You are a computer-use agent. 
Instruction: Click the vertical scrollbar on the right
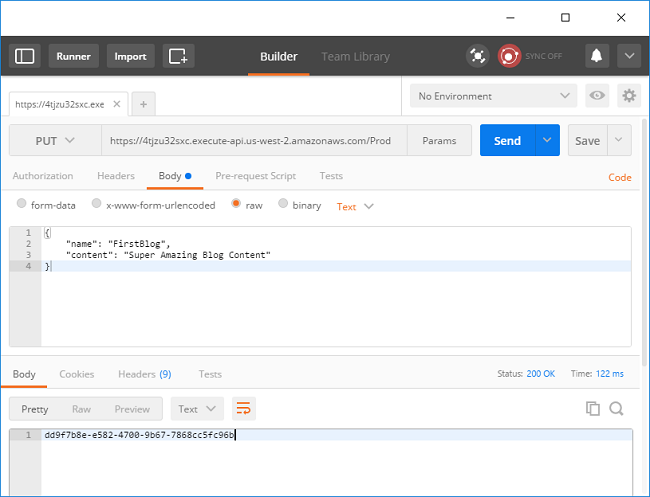pos(644,242)
